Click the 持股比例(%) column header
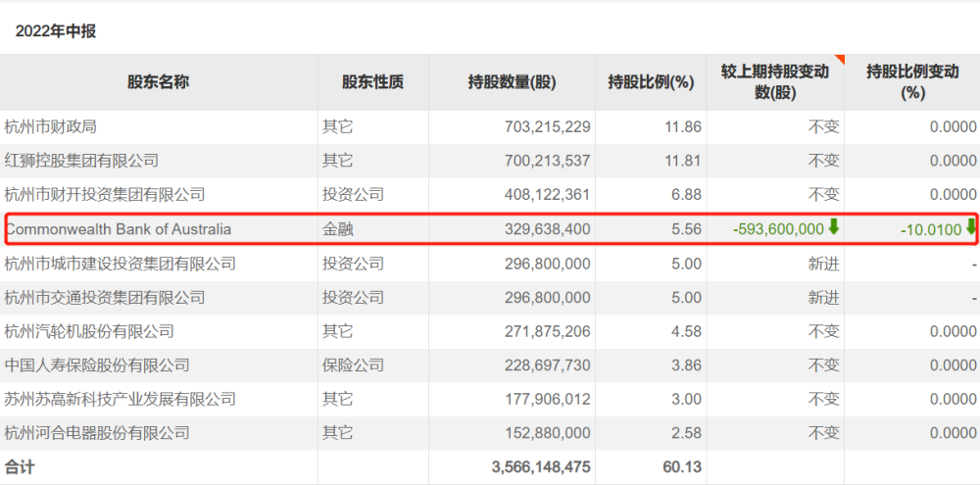Image resolution: width=980 pixels, height=485 pixels. point(651,82)
